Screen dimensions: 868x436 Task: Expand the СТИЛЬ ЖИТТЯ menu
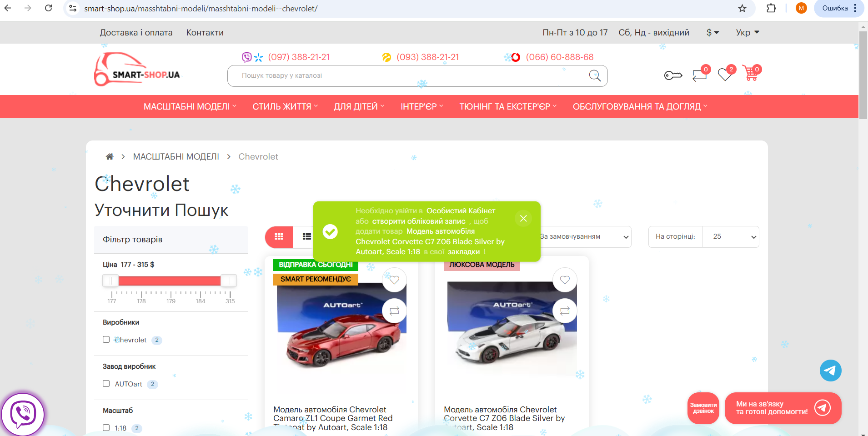coord(285,106)
